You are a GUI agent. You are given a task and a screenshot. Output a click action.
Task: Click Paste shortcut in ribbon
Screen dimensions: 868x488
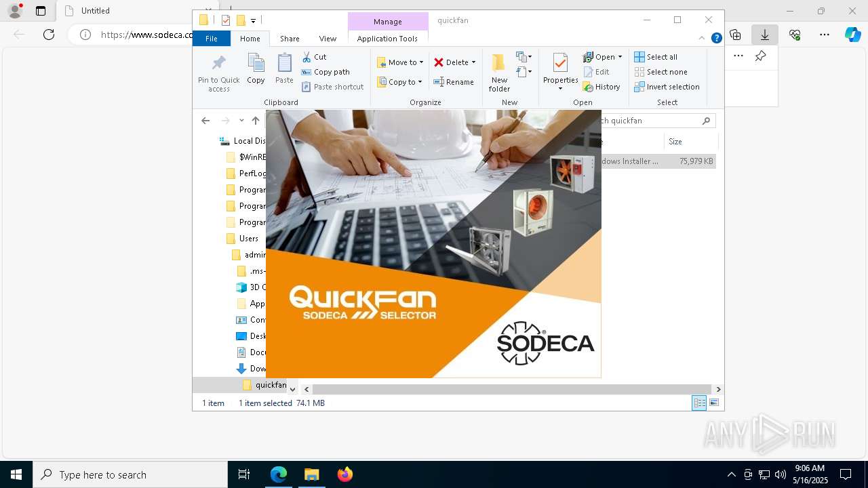pyautogui.click(x=332, y=87)
